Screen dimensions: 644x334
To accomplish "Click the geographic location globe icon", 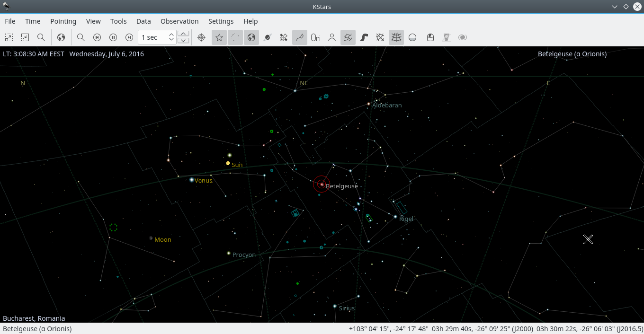I will point(61,37).
